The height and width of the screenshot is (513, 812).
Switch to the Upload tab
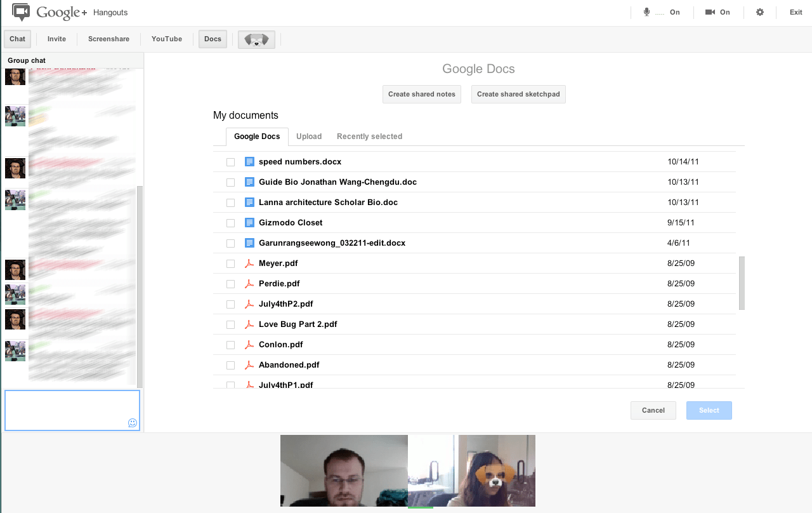point(309,137)
